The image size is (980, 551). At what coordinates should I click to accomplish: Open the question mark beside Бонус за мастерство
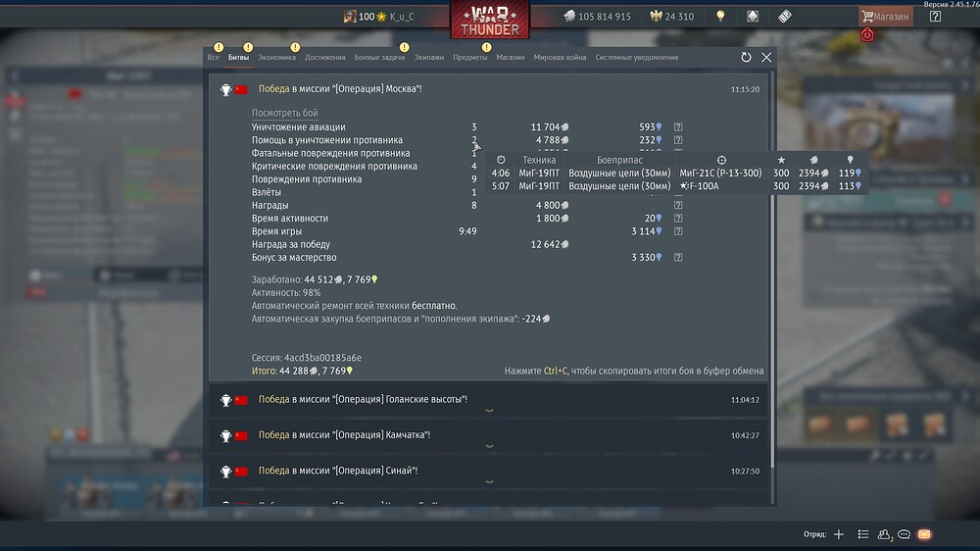coord(678,257)
